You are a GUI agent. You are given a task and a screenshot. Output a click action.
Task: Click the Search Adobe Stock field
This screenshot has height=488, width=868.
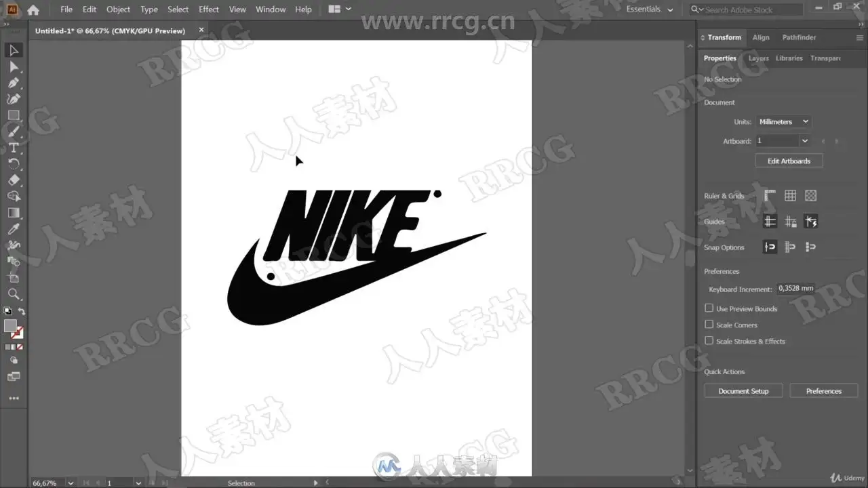pos(747,9)
